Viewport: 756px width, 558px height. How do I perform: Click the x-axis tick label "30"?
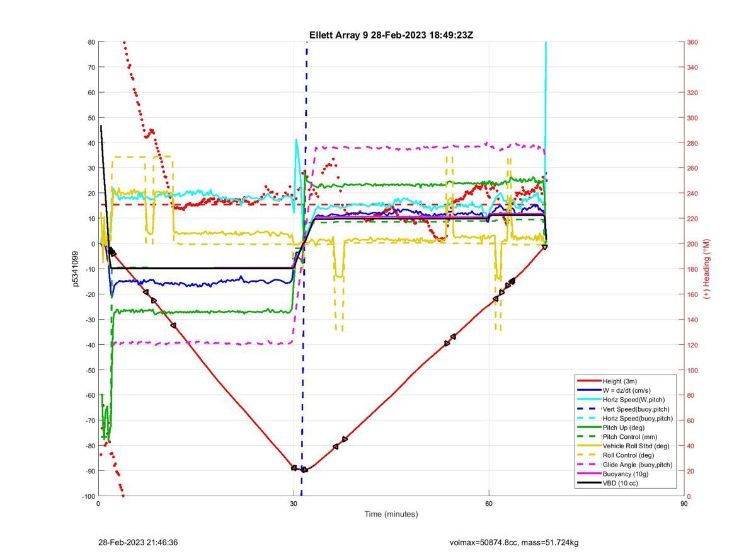(x=294, y=504)
